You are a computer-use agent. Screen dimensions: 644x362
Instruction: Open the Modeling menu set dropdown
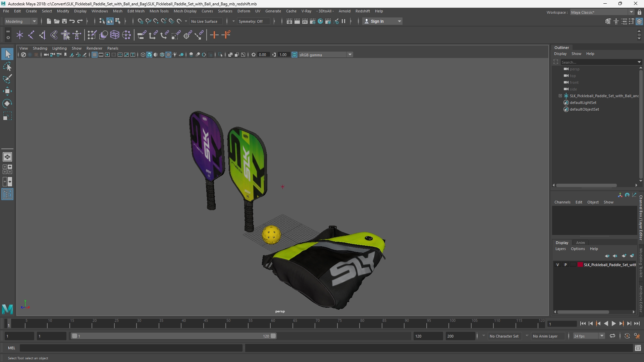pos(21,21)
